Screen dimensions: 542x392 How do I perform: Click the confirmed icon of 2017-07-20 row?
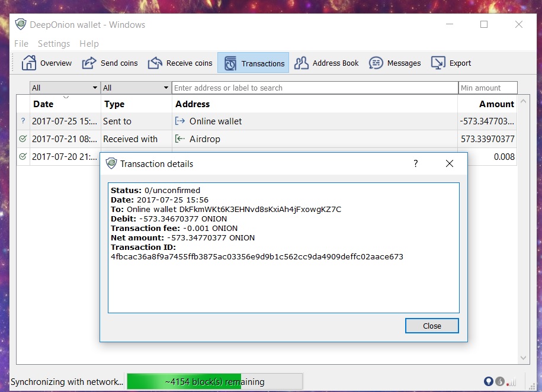(23, 156)
